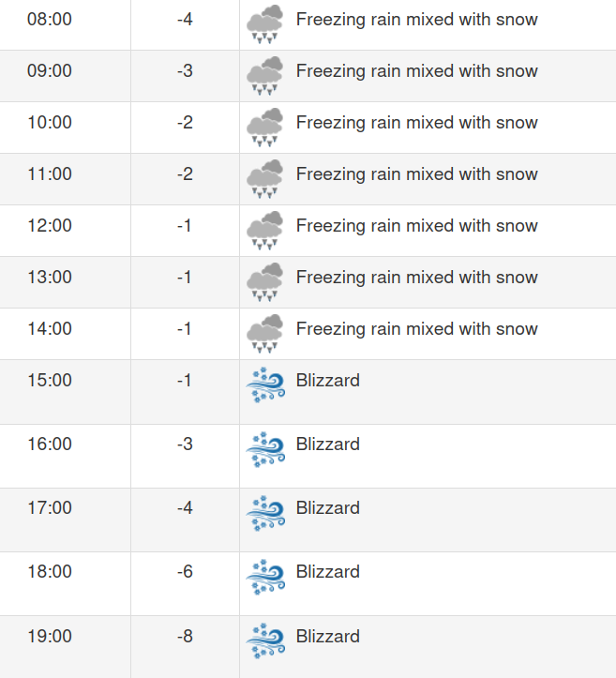
Task: Select the 13:00 time cell
Action: point(50,277)
